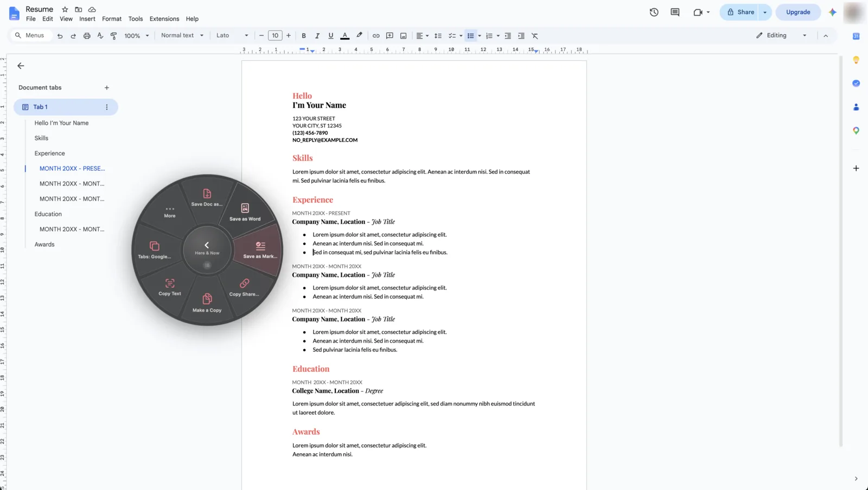Star the Resume document
Image resolution: width=868 pixels, height=490 pixels.
pos(65,9)
